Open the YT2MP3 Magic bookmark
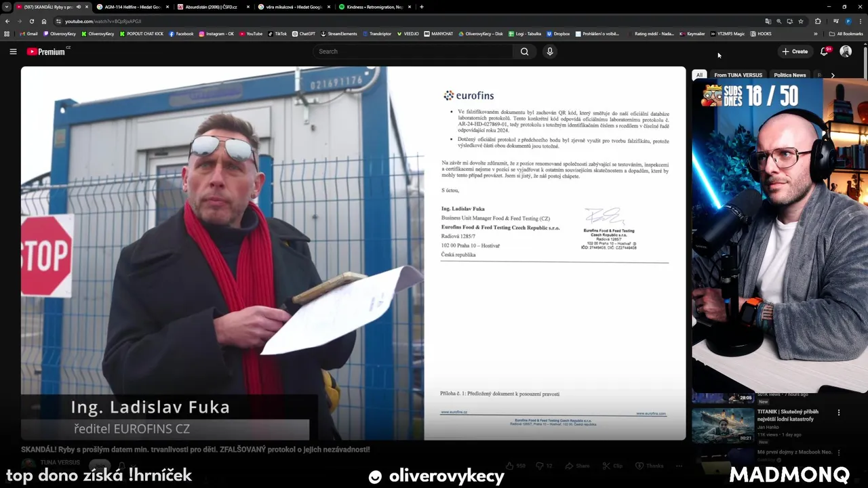The height and width of the screenshot is (488, 868). tap(728, 34)
